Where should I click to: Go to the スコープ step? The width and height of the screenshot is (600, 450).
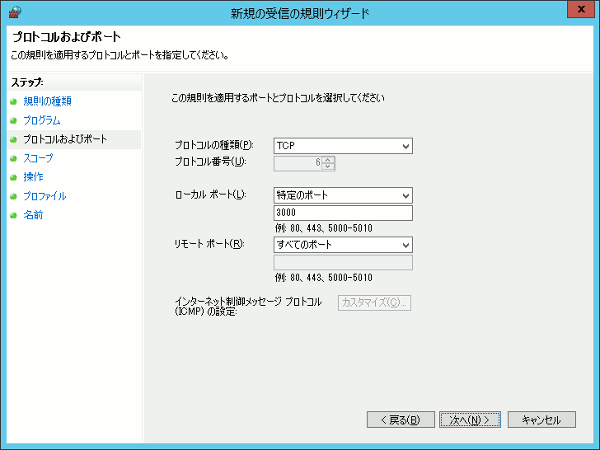pos(38,158)
